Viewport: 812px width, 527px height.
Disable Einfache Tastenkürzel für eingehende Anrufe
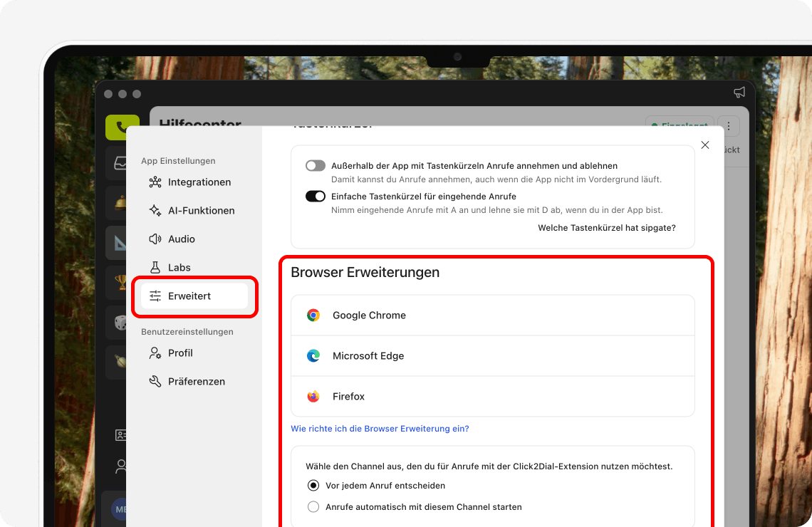click(x=315, y=196)
